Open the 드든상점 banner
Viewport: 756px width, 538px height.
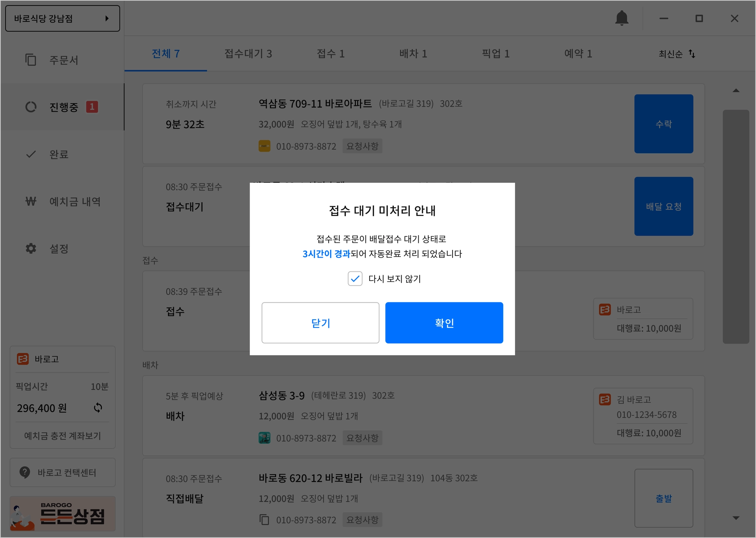click(x=62, y=514)
